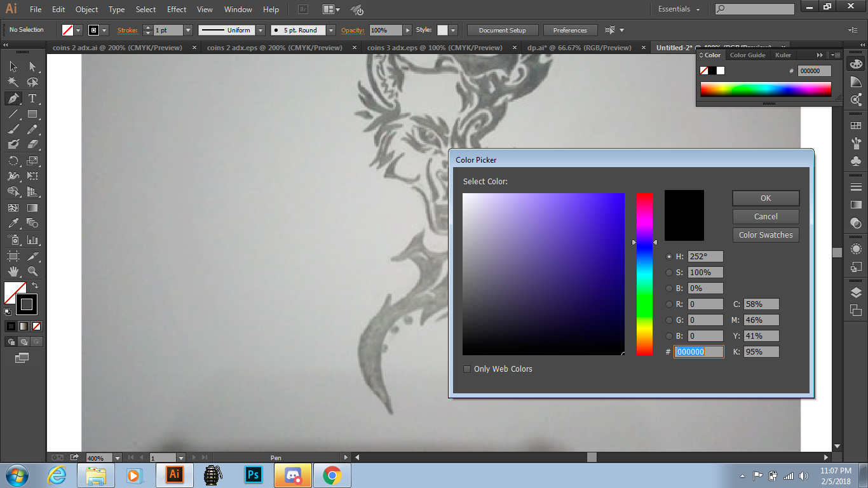
Task: Select the R red radio button
Action: coord(668,304)
